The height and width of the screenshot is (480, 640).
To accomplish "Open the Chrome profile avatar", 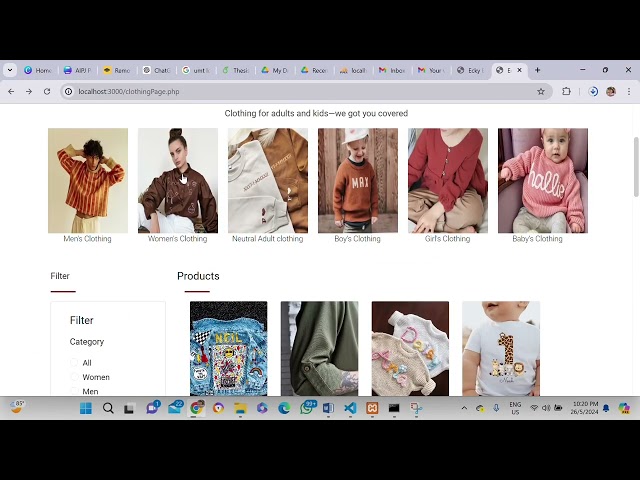I will pyautogui.click(x=611, y=91).
